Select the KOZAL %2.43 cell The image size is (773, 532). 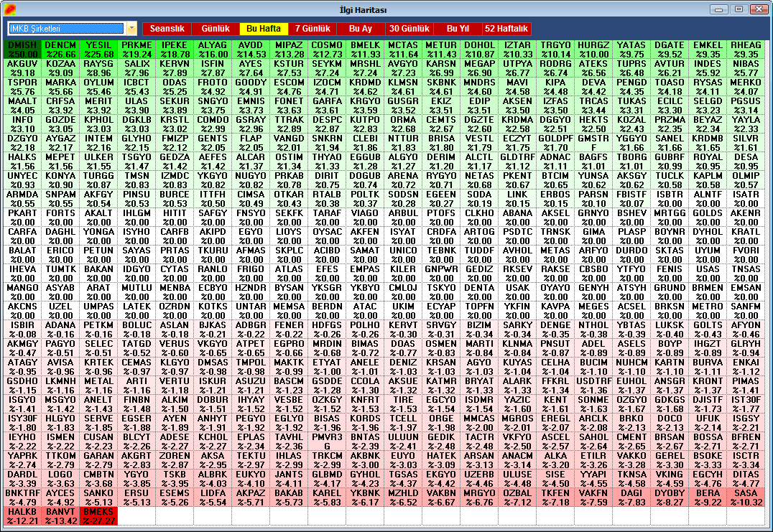click(631, 124)
